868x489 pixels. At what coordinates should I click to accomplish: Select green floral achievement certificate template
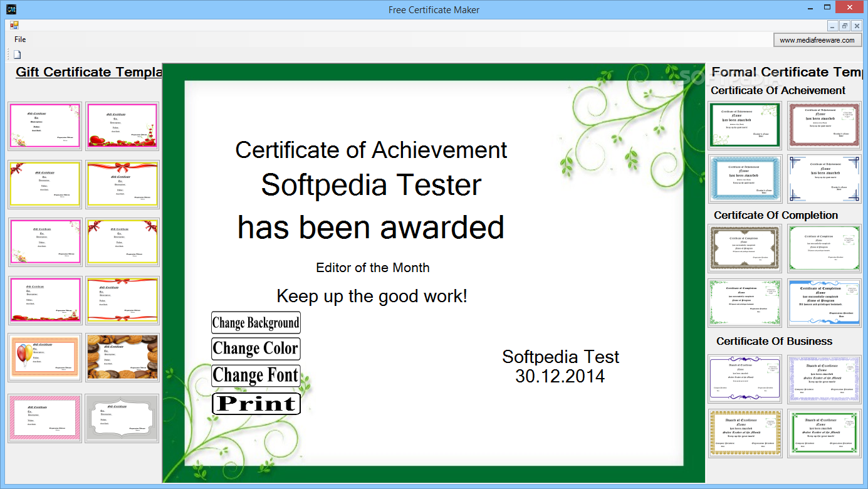point(745,125)
